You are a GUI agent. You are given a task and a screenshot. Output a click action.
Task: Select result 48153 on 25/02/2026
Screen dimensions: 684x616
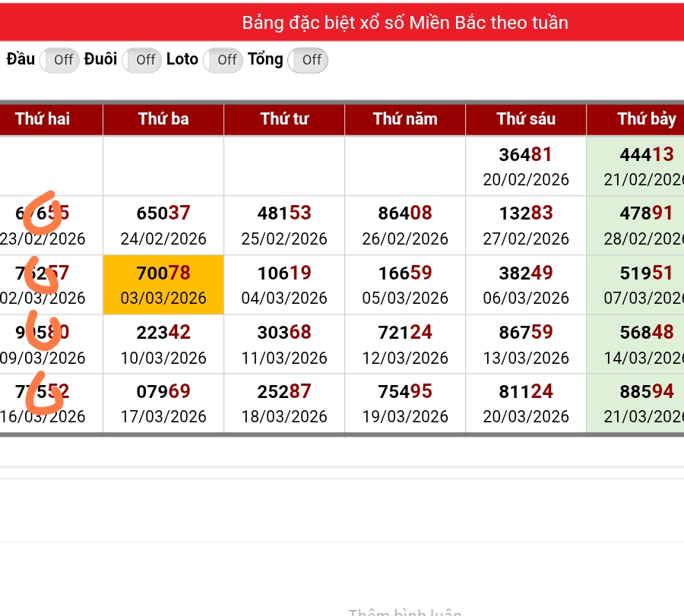pyautogui.click(x=284, y=226)
